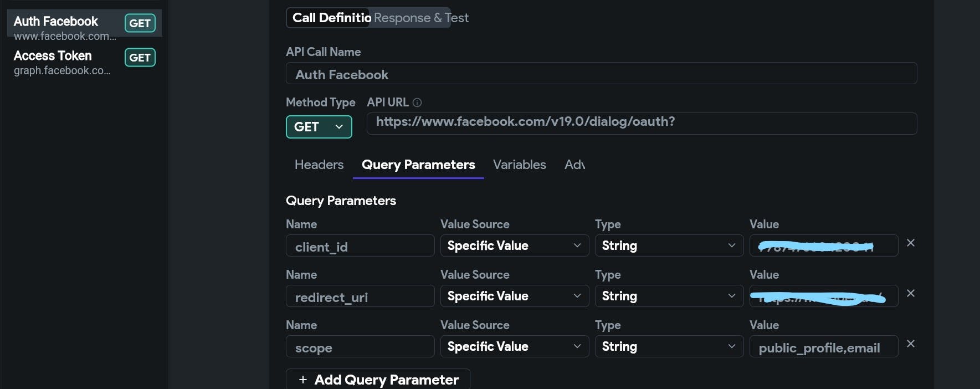Viewport: 980px width, 389px height.
Task: Edit the redirect_uri name field
Action: click(x=360, y=296)
